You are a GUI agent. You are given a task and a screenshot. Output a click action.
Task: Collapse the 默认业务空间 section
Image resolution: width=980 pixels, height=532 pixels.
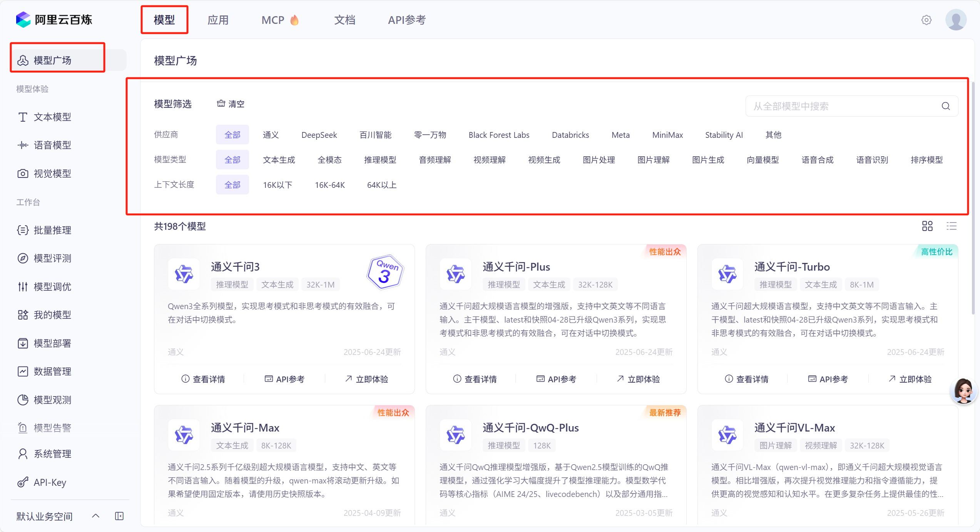[95, 516]
